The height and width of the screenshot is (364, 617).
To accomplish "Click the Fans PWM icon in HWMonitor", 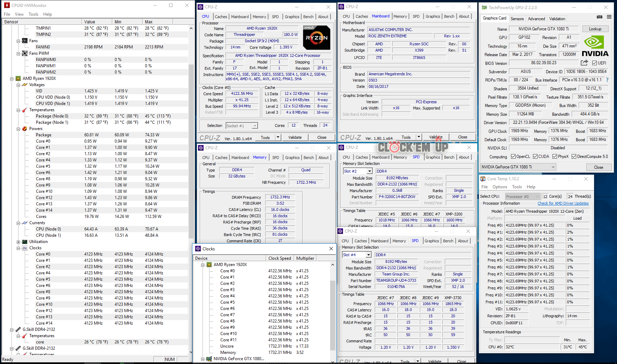I will [25, 53].
